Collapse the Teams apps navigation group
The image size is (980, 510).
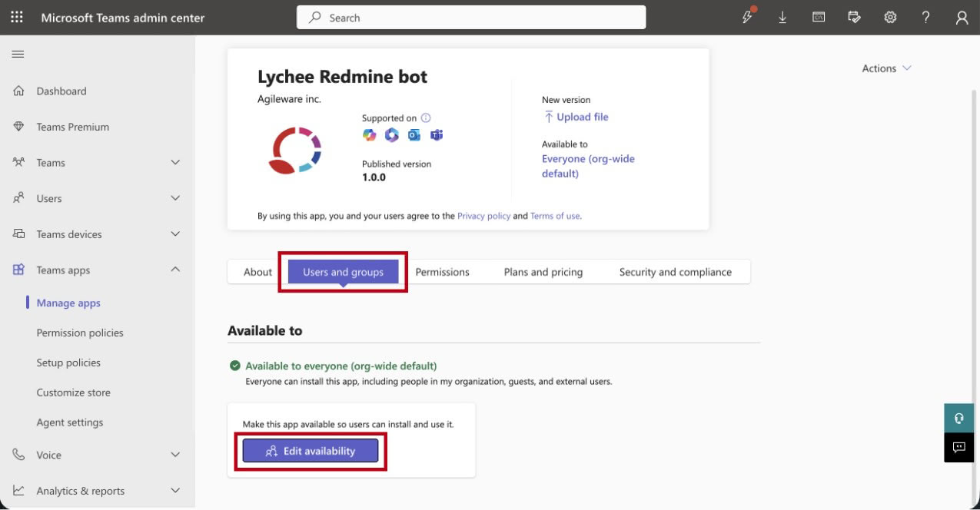tap(174, 270)
